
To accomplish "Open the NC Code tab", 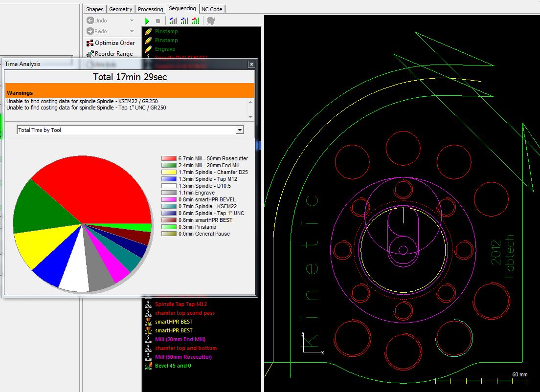I will pos(212,9).
